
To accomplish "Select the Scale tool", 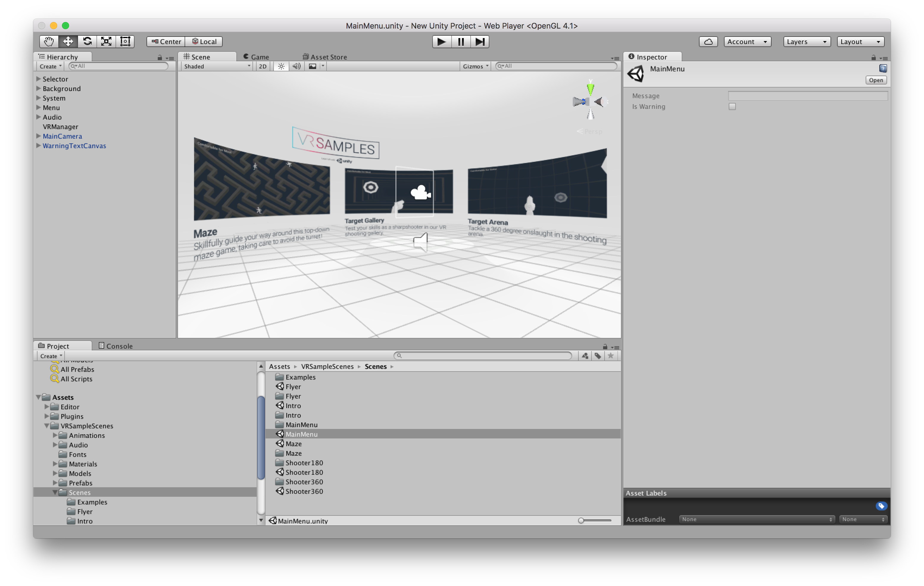I will pyautogui.click(x=106, y=41).
